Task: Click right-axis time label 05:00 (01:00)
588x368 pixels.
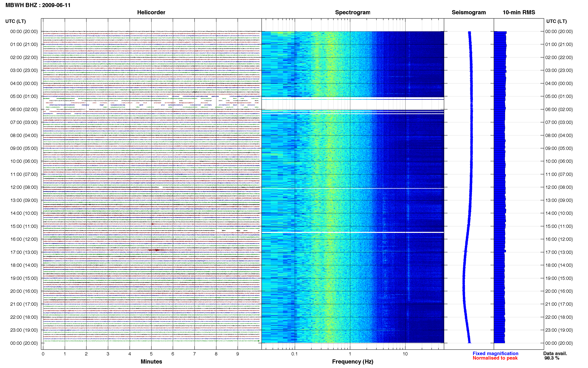Action: pyautogui.click(x=559, y=96)
